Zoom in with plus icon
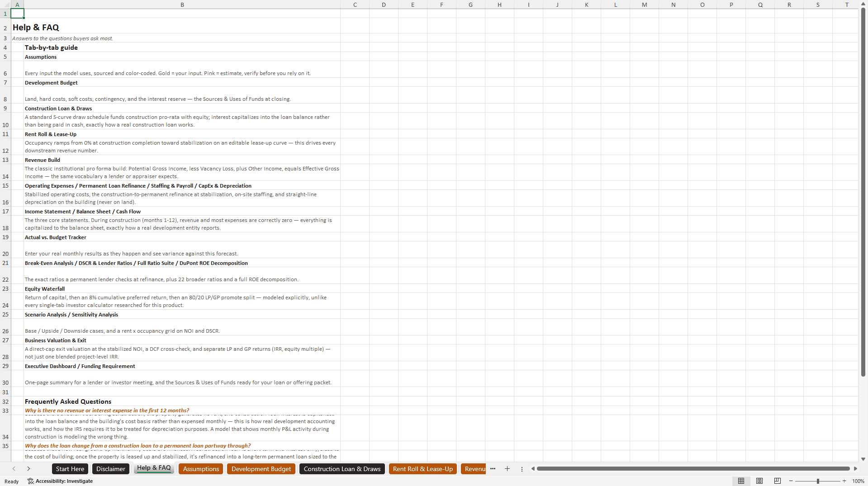The image size is (868, 486). click(844, 481)
